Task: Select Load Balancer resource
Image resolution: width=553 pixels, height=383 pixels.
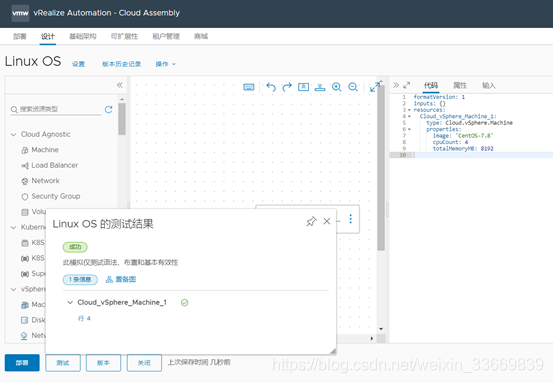Action: (x=54, y=165)
